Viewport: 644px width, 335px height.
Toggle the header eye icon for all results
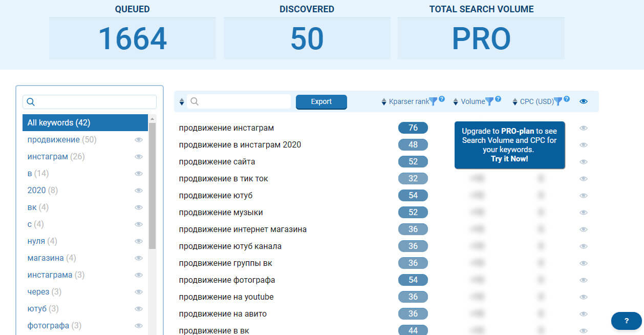click(x=584, y=101)
